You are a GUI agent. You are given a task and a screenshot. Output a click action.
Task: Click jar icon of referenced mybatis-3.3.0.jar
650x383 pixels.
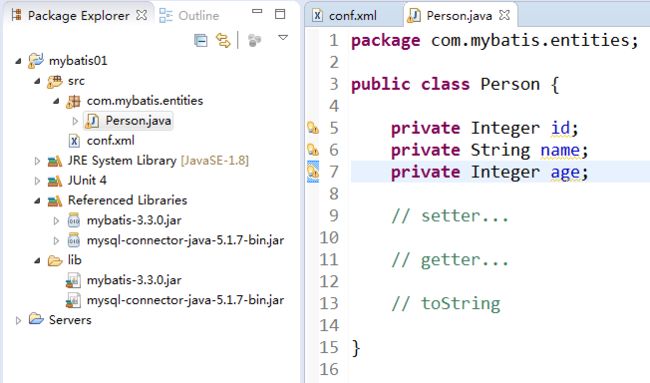pyautogui.click(x=74, y=220)
